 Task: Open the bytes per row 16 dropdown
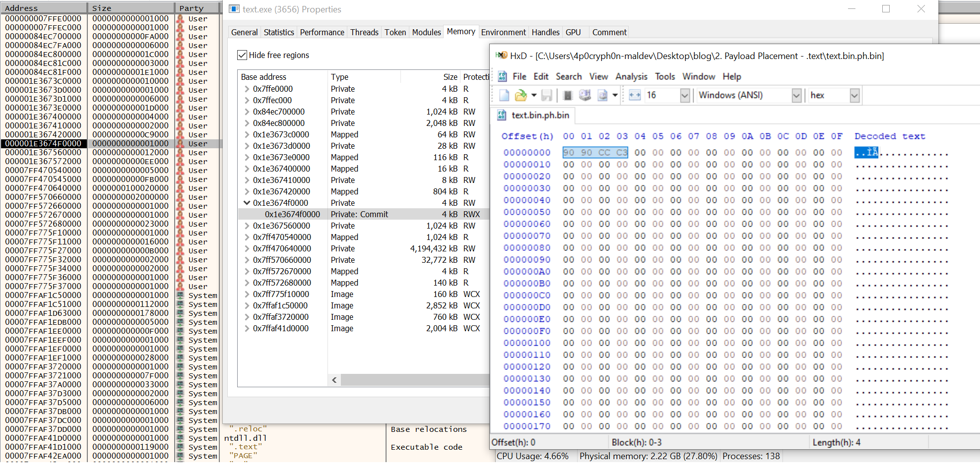(685, 95)
